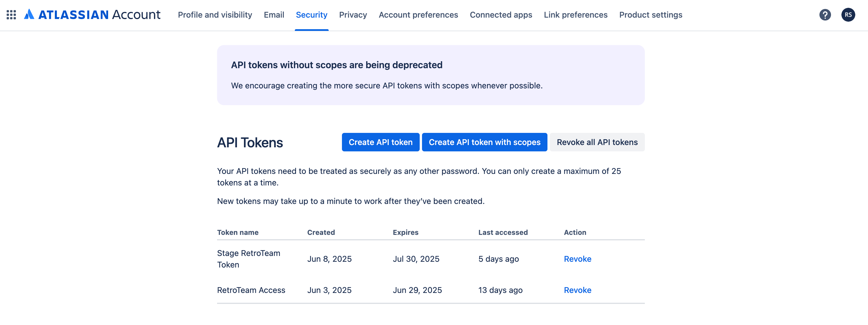
Task: Revoke the RetroTeam Access token
Action: click(x=578, y=290)
